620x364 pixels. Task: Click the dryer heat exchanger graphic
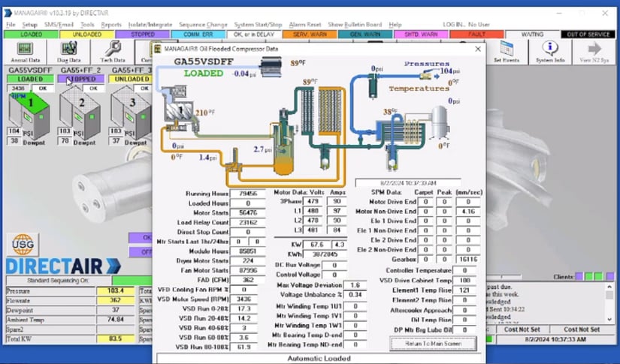coord(399,131)
